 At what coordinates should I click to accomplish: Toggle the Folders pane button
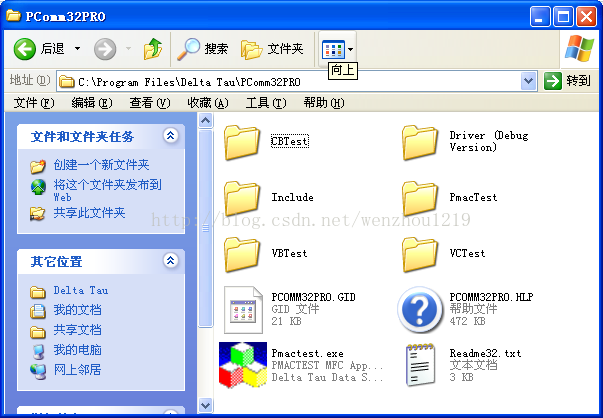point(272,49)
